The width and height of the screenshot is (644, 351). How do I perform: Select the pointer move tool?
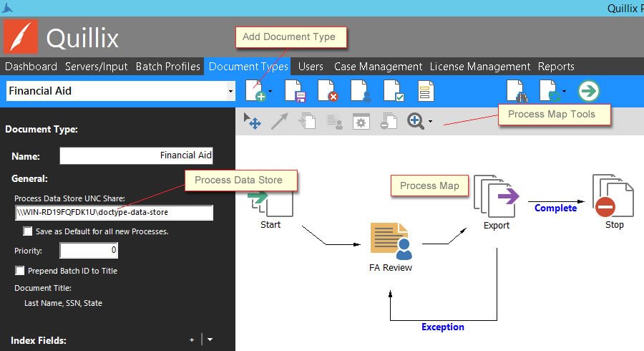click(x=252, y=121)
